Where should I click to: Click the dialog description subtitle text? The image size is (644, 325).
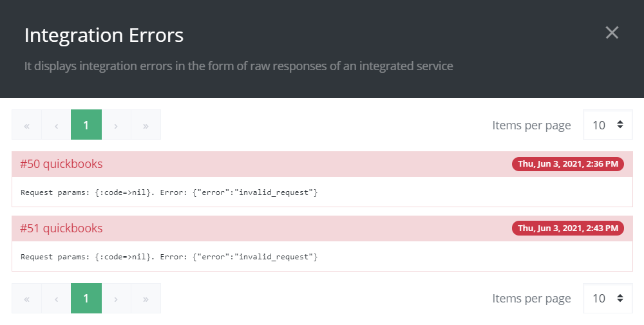(x=239, y=66)
